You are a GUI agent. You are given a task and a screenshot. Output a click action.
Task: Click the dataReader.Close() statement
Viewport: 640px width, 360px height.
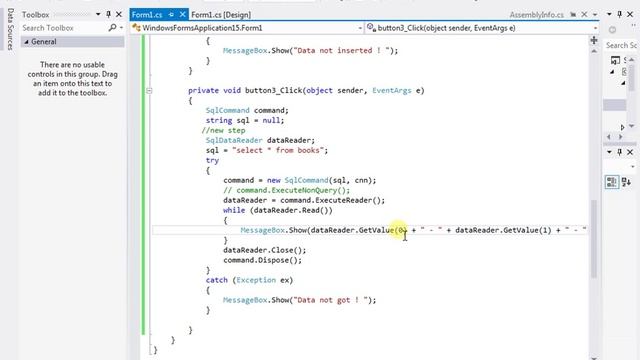264,250
